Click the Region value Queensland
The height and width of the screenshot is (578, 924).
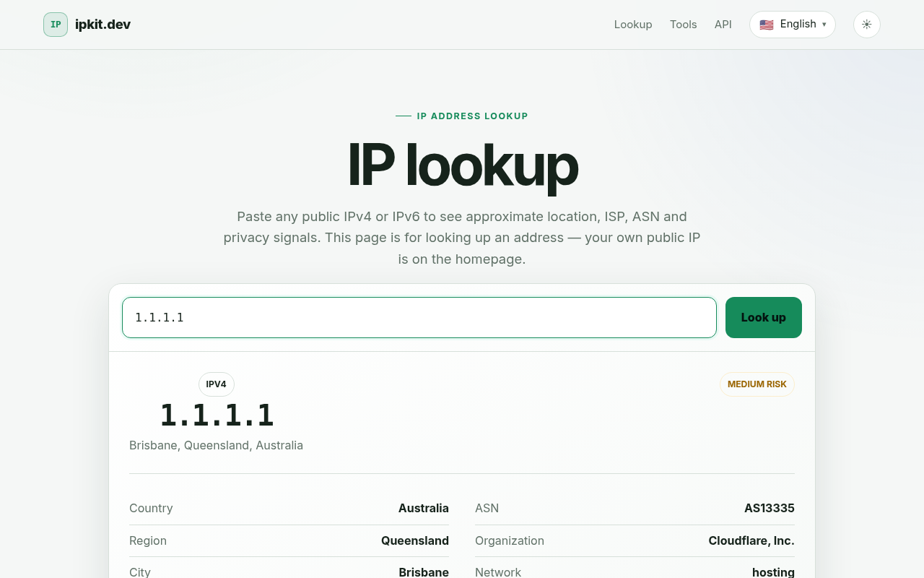point(415,540)
